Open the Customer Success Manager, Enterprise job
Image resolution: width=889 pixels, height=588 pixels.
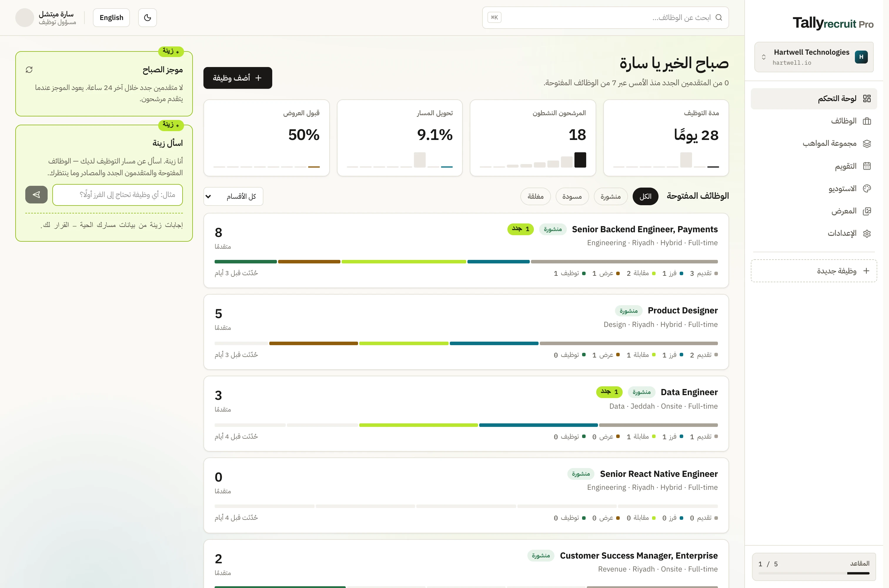coord(466,564)
